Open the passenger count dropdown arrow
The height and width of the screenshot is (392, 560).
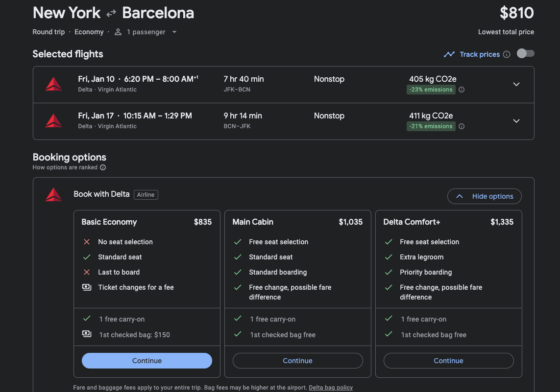pyautogui.click(x=174, y=32)
